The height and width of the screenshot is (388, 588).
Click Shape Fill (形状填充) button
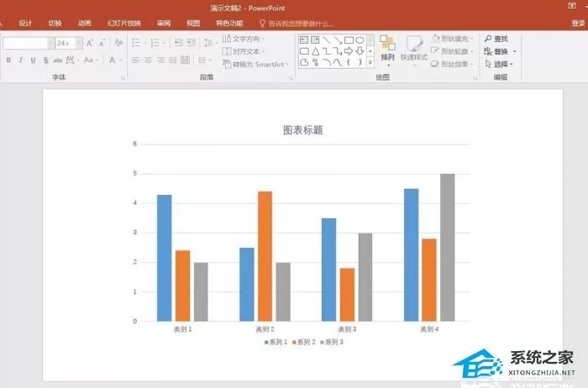[452, 39]
